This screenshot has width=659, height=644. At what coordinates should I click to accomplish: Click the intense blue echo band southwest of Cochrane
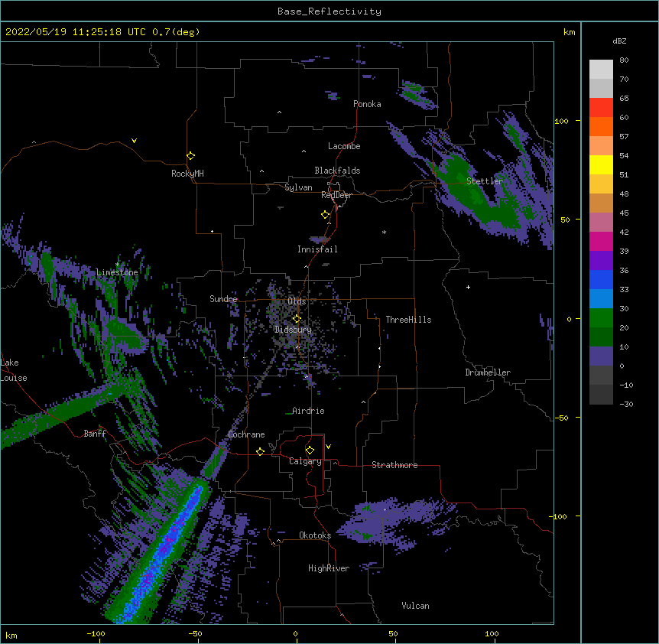pyautogui.click(x=163, y=554)
